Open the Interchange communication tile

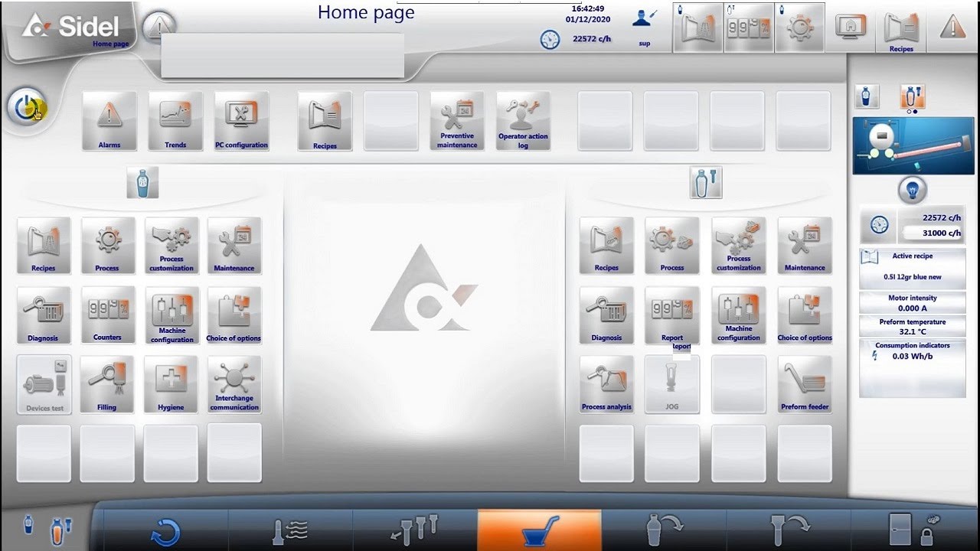pyautogui.click(x=234, y=385)
